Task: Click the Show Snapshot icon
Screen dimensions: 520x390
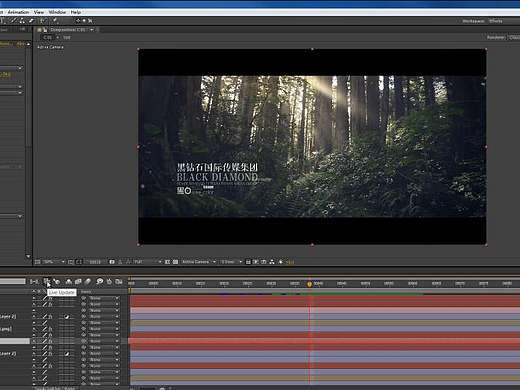Action: 120,262
